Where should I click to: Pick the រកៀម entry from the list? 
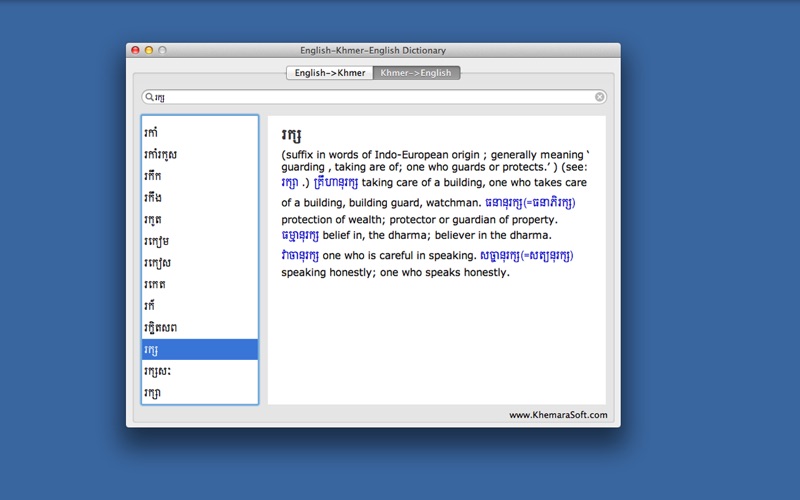pyautogui.click(x=200, y=241)
